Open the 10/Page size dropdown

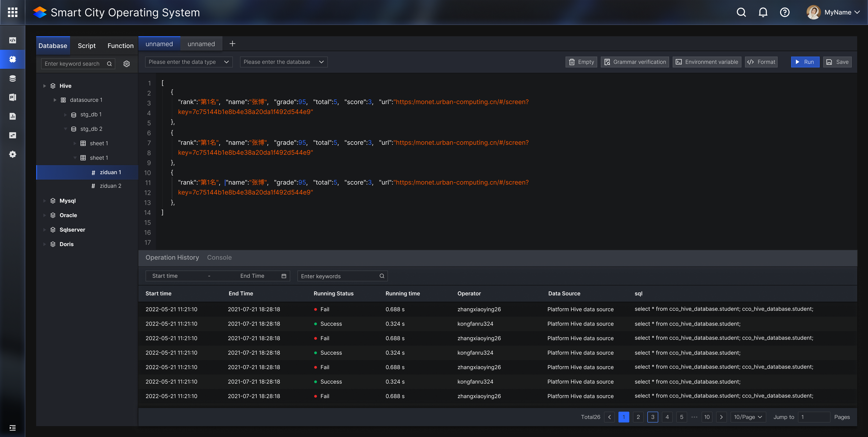[748, 417]
